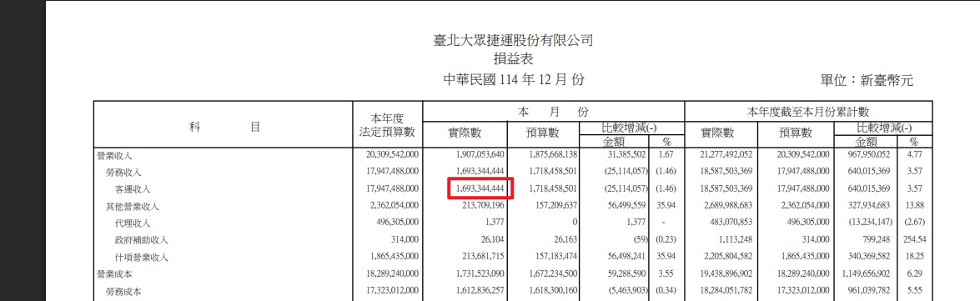Click cumulative actual 2,689,988,683
980x301 pixels.
point(730,206)
